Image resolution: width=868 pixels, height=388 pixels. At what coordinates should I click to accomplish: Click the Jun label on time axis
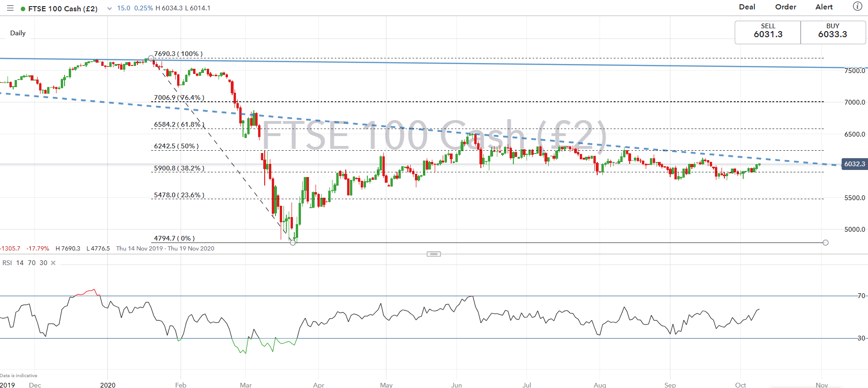pos(456,385)
